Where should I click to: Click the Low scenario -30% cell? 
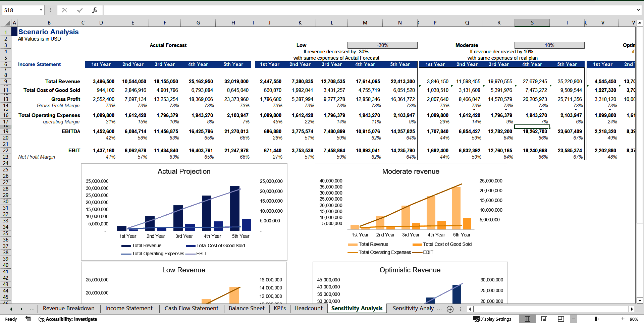(382, 45)
